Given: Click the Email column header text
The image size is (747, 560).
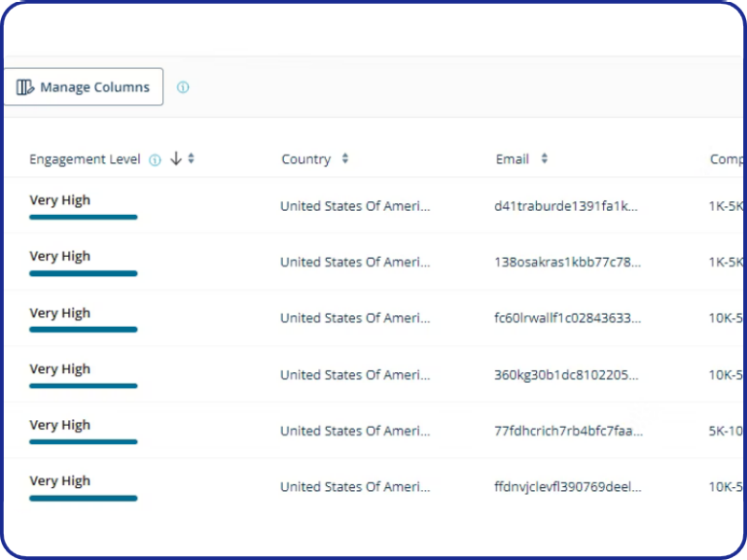Looking at the screenshot, I should pyautogui.click(x=513, y=159).
